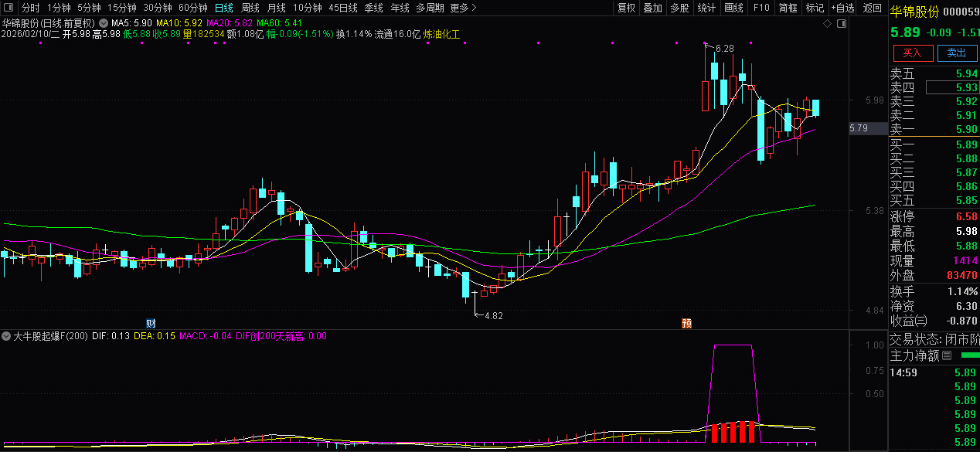The width and height of the screenshot is (980, 452).
Task: Select the 60分钟 period tab
Action: 193,8
